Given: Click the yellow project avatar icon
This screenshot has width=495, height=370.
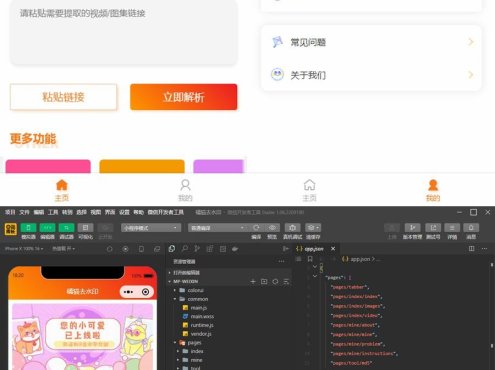Looking at the screenshot, I should (x=11, y=229).
